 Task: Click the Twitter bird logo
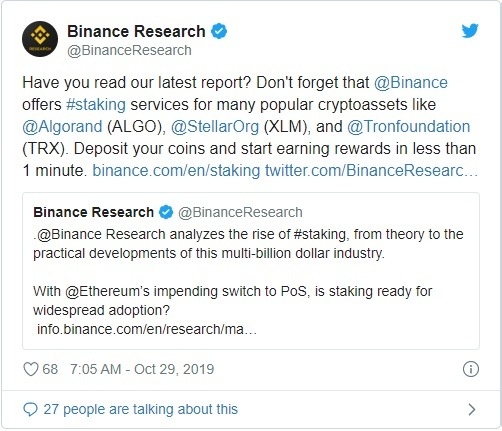tap(470, 31)
